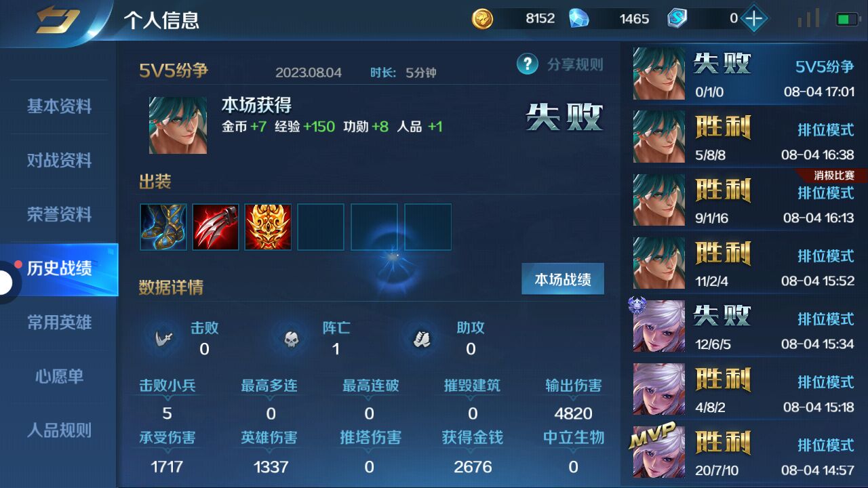
Task: Click the S voucher currency icon
Action: click(677, 19)
